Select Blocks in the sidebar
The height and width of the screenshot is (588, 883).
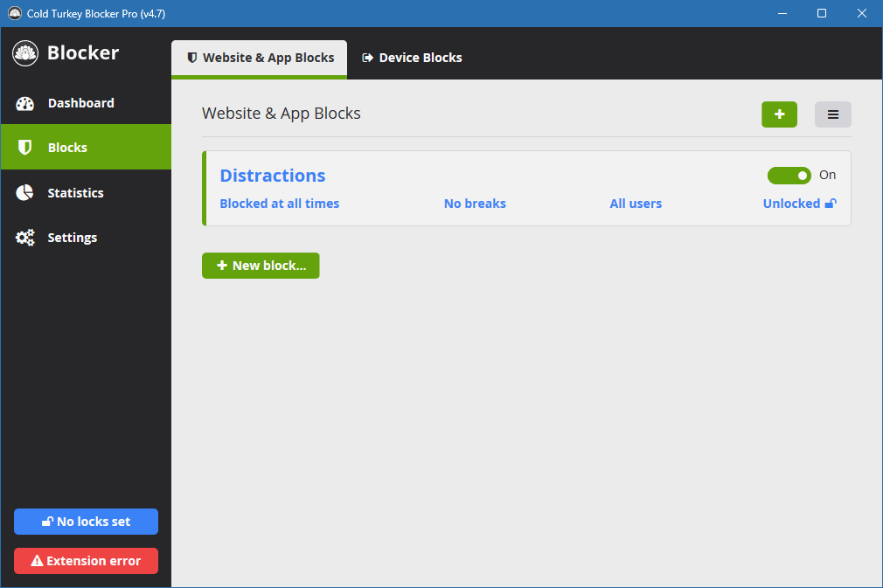[x=86, y=147]
